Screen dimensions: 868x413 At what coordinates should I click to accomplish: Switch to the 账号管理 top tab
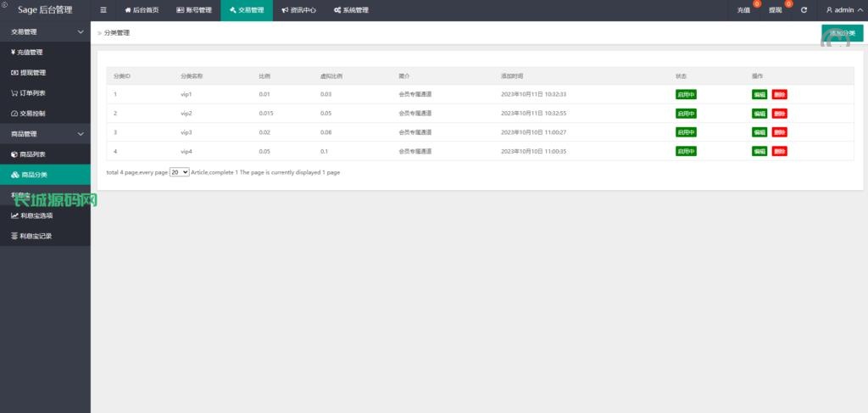pos(193,10)
